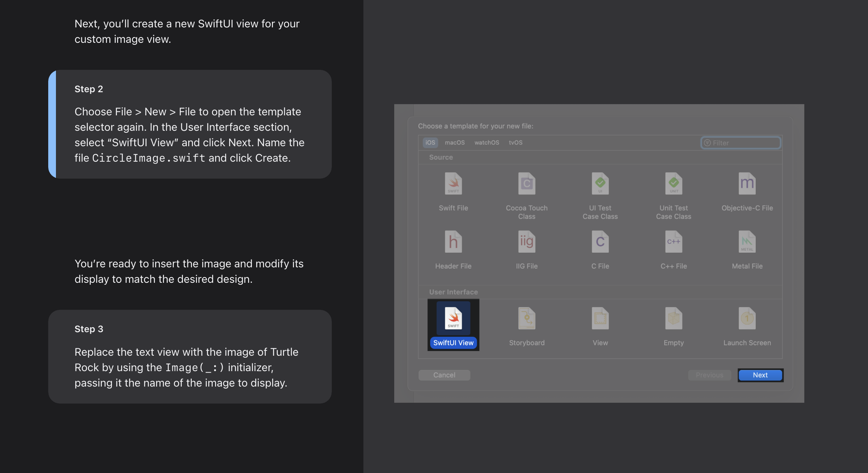Viewport: 868px width, 473px height.
Task: Select the Header File template
Action: tap(453, 242)
